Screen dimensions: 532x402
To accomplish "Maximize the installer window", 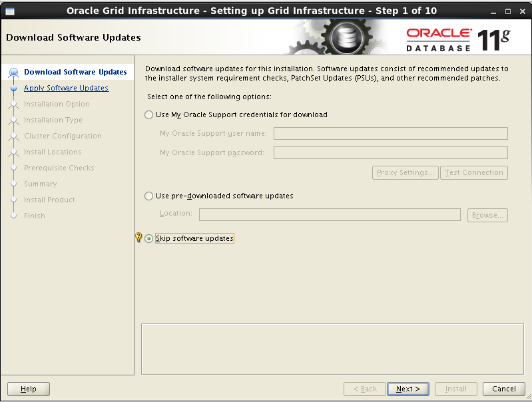I will pos(508,11).
